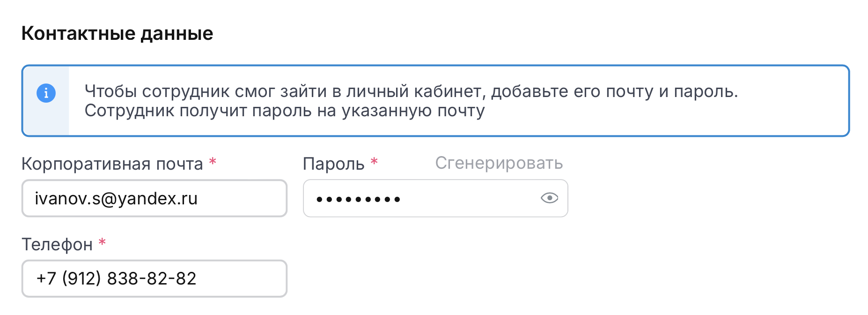Viewport: 868px width, 315px height.
Task: Click the email text ivanov.s@yandex.ru
Action: (x=116, y=199)
